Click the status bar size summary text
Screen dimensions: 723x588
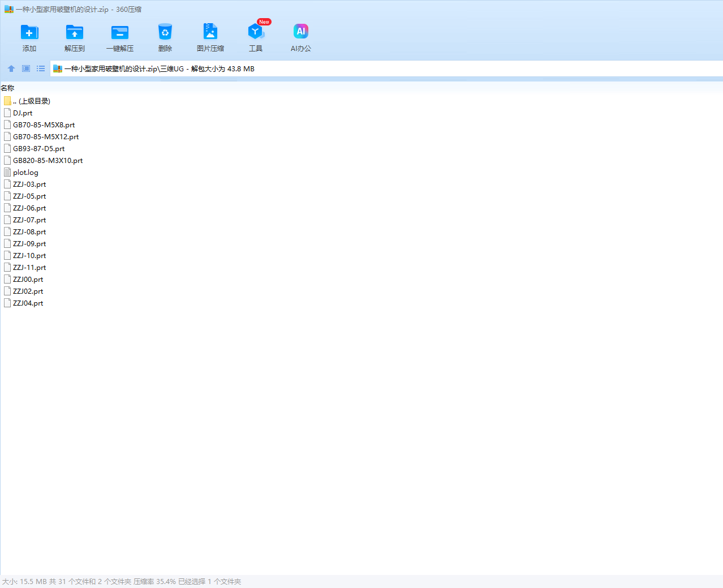coord(122,581)
